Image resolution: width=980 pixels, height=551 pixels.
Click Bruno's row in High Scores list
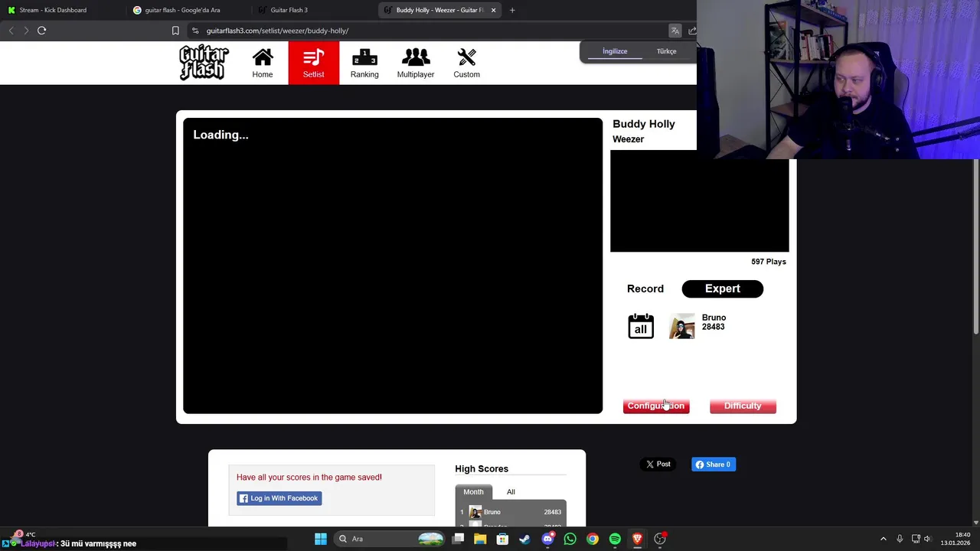click(x=511, y=512)
